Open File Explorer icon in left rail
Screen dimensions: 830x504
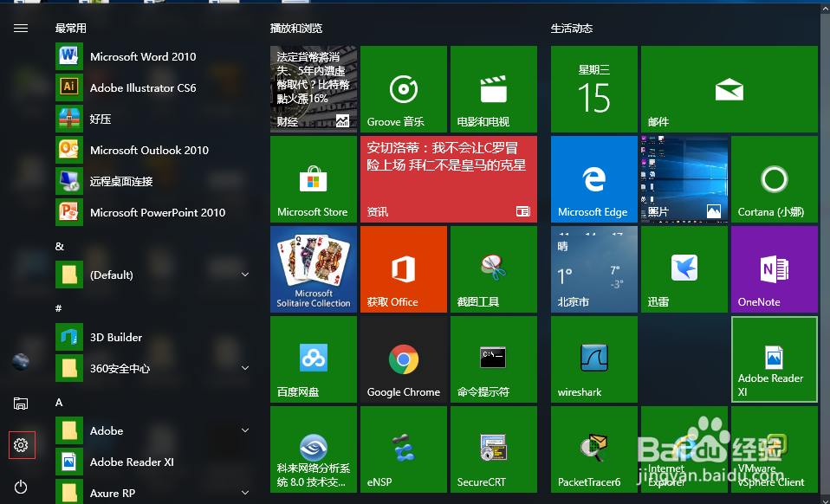click(x=21, y=403)
